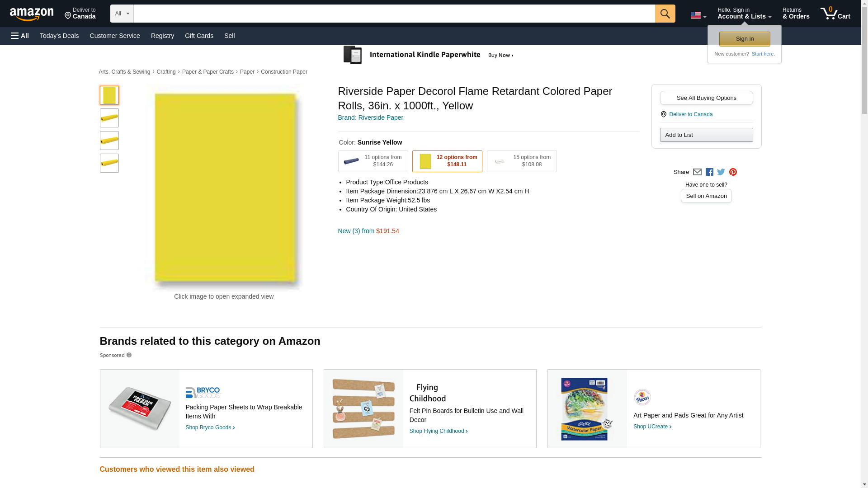Viewport: 868px width, 488px height.
Task: Share on Twitter icon
Action: point(721,172)
